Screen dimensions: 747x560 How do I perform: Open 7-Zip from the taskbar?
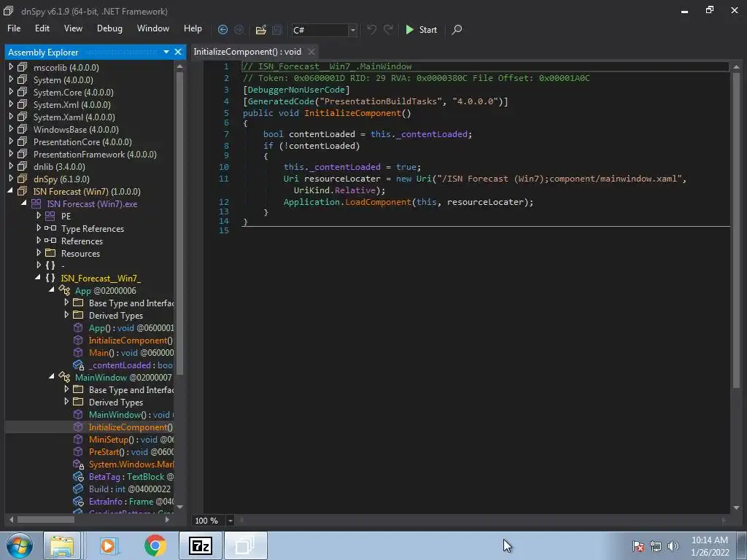coord(200,545)
